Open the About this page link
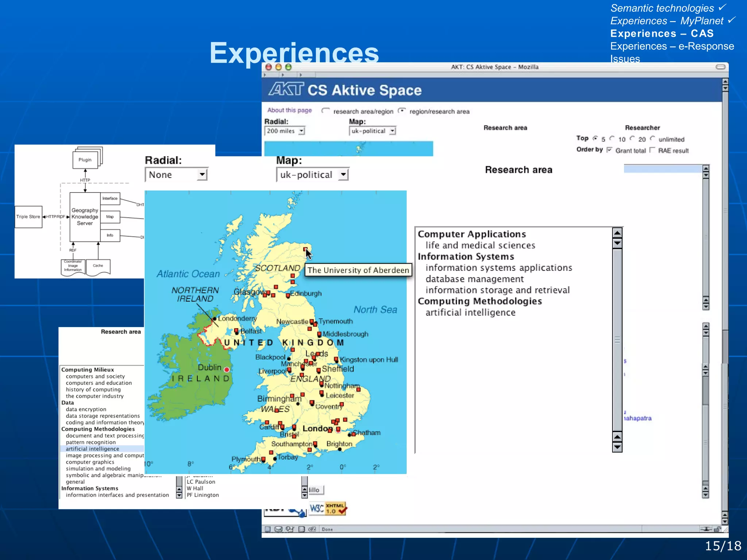The height and width of the screenshot is (560, 747). (x=290, y=110)
